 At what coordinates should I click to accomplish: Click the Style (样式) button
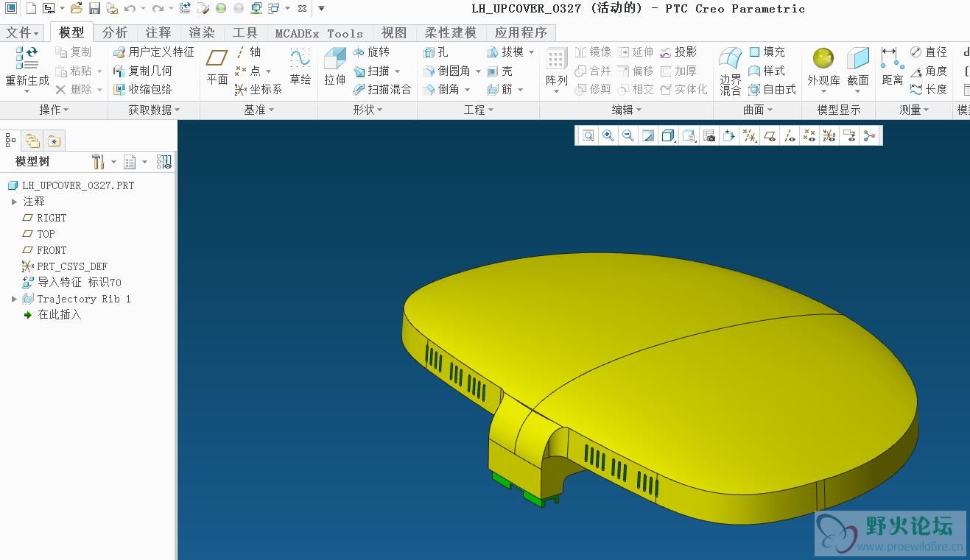[766, 71]
